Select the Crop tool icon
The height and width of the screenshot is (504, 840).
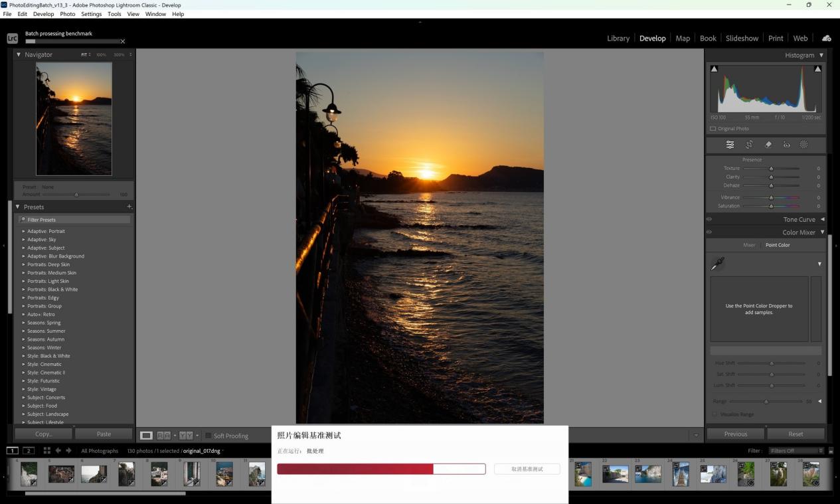749,145
